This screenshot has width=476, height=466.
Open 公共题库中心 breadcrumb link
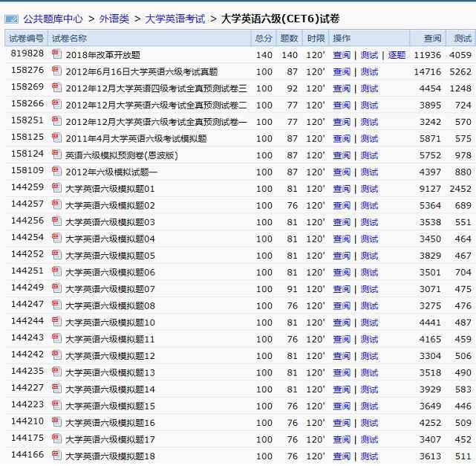(53, 19)
